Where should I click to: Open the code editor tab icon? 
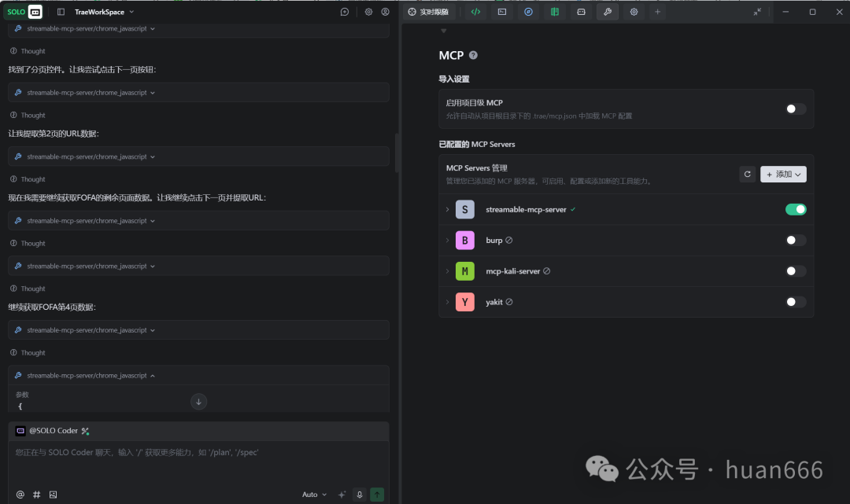coord(475,12)
